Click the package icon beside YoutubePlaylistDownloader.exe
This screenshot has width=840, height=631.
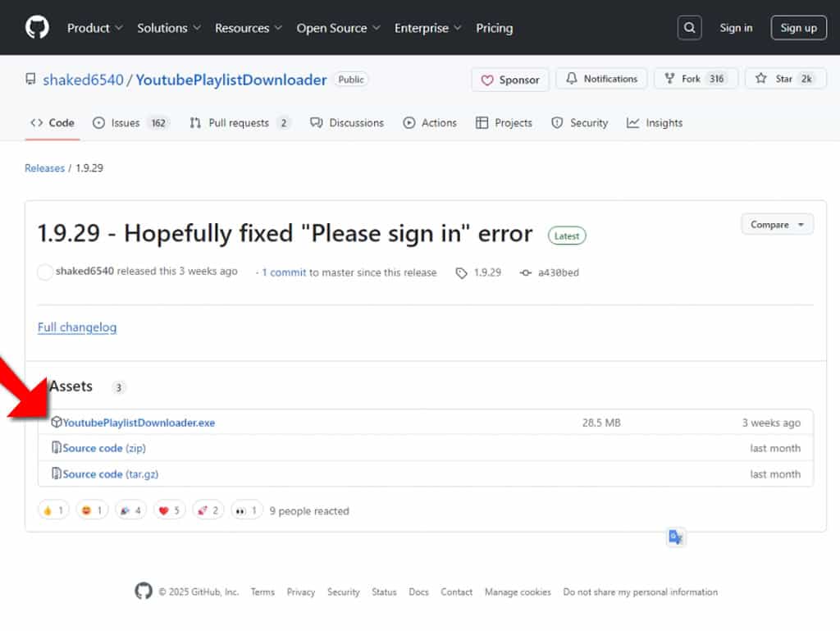tap(57, 422)
